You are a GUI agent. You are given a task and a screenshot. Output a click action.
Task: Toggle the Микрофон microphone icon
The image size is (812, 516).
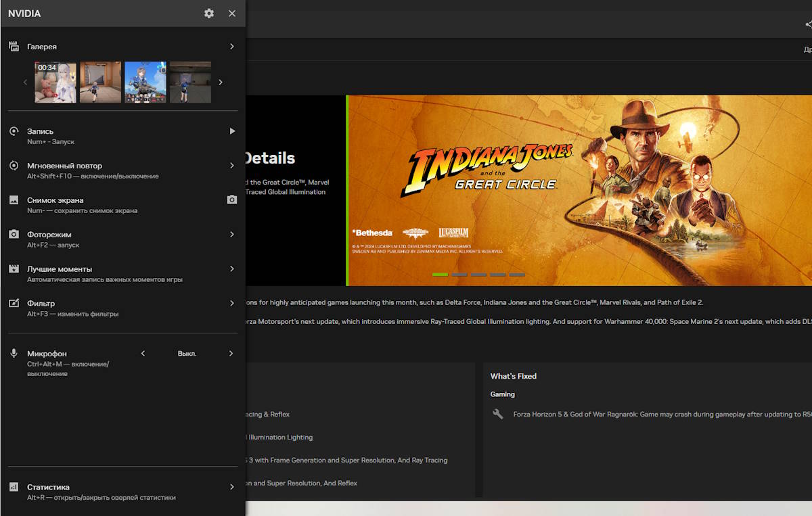pyautogui.click(x=14, y=354)
